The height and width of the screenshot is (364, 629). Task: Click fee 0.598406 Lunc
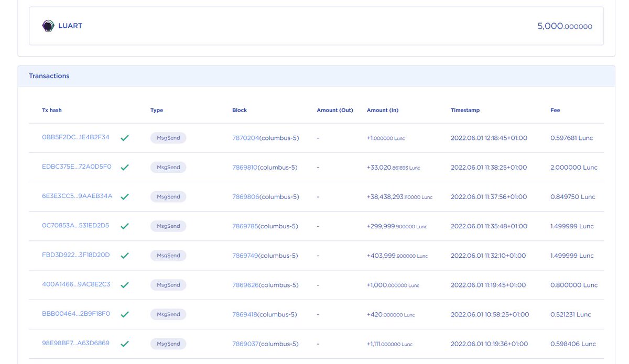click(x=573, y=344)
